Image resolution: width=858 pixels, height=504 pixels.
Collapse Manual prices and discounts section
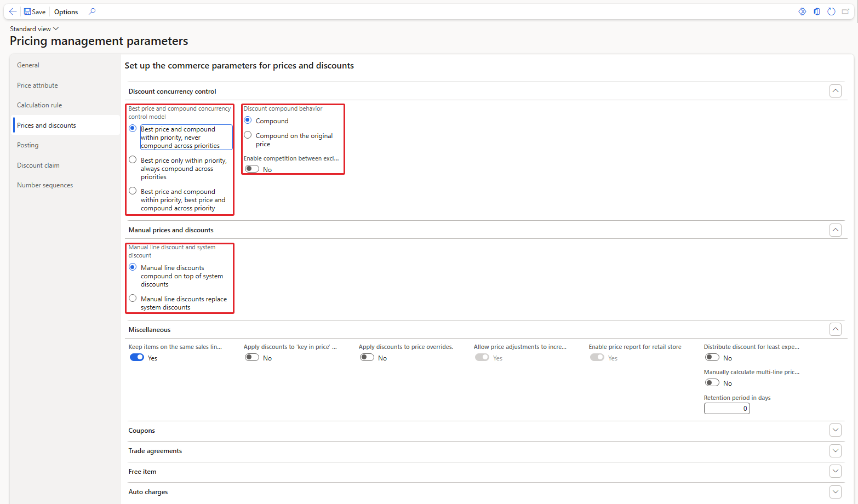[x=835, y=230]
